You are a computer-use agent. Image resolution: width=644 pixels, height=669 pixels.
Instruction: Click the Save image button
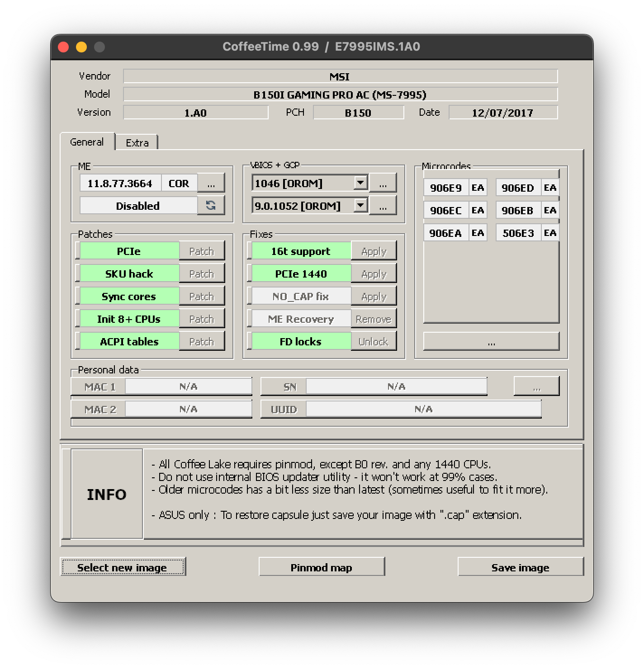click(521, 567)
